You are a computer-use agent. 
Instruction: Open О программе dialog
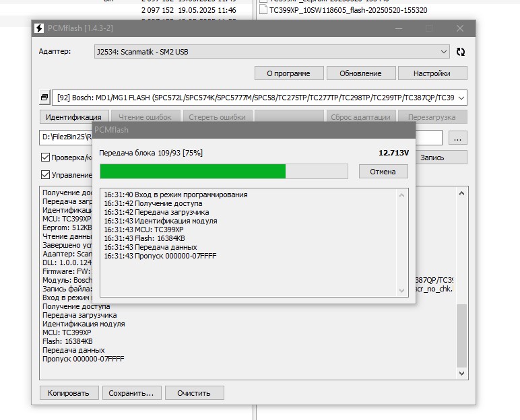pyautogui.click(x=289, y=73)
